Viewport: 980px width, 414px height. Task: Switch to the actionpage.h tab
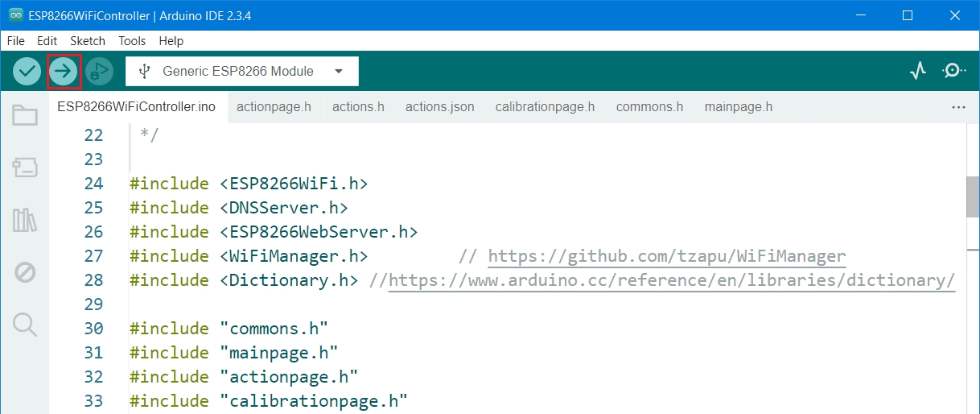pyautogui.click(x=274, y=107)
